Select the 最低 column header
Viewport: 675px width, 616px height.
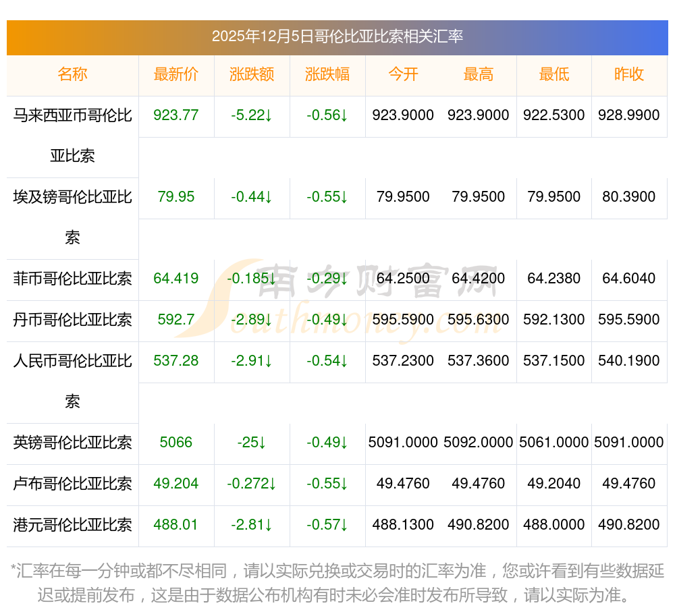pyautogui.click(x=553, y=74)
